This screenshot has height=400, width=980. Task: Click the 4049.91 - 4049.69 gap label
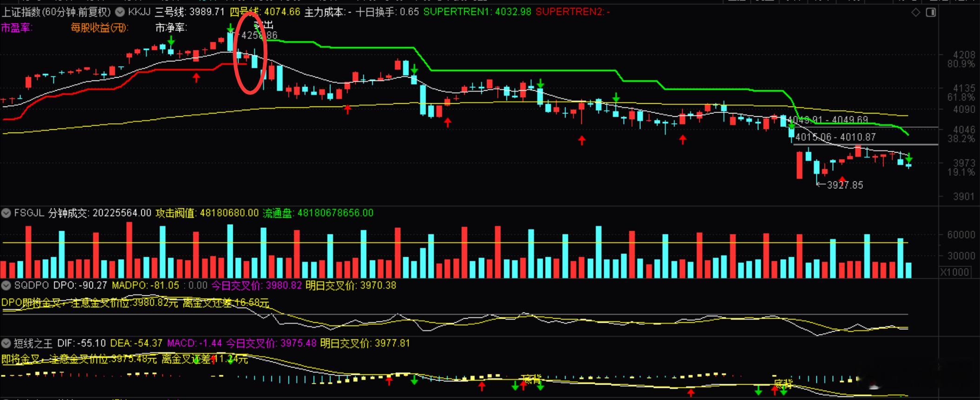point(828,120)
